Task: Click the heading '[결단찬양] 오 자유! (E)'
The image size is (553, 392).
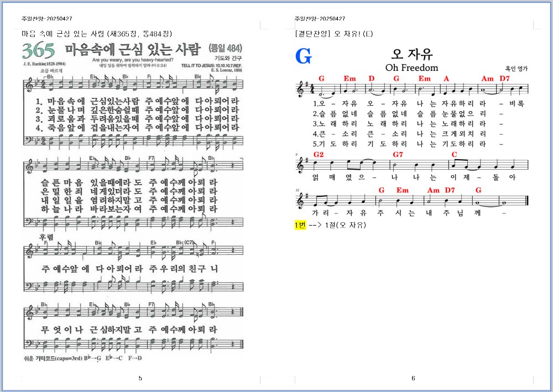Action: (333, 34)
